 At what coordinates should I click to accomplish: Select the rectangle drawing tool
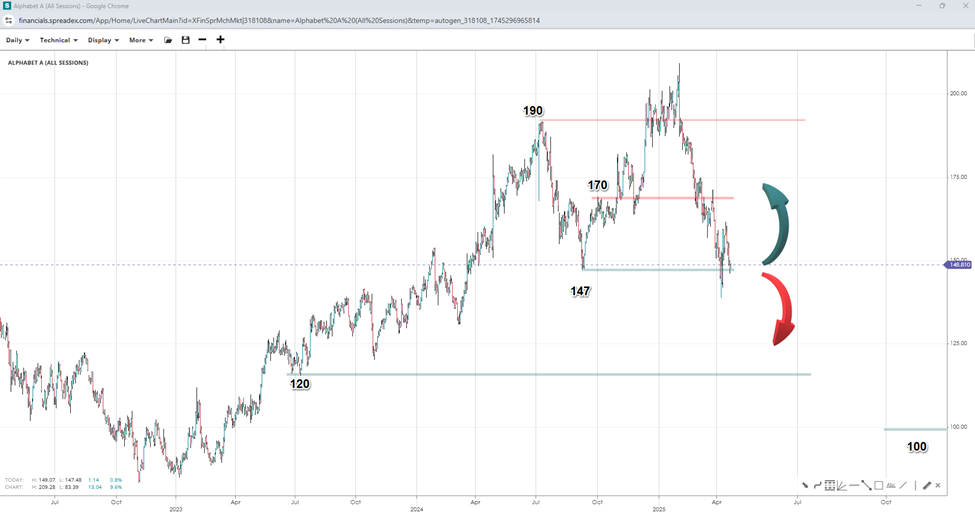[x=878, y=486]
